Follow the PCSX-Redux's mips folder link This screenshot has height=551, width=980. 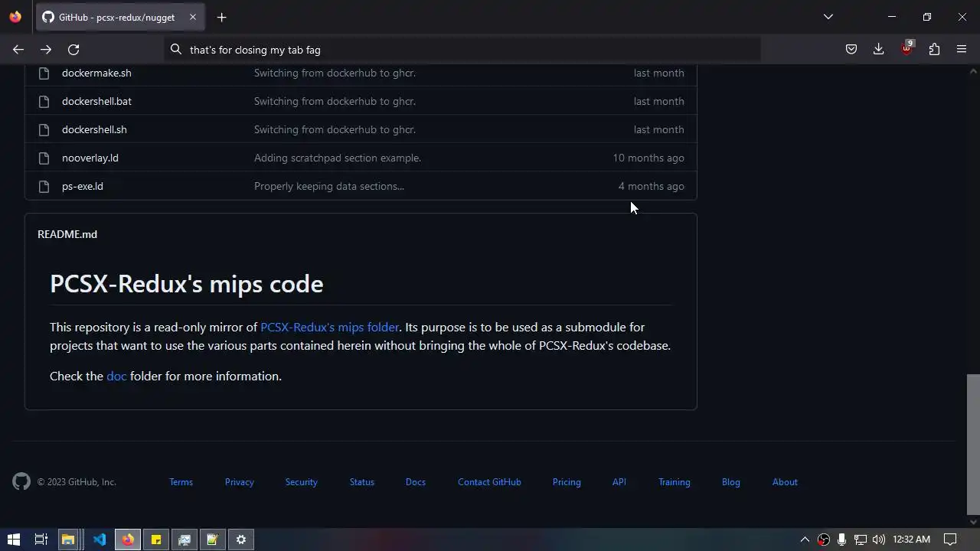329,327
